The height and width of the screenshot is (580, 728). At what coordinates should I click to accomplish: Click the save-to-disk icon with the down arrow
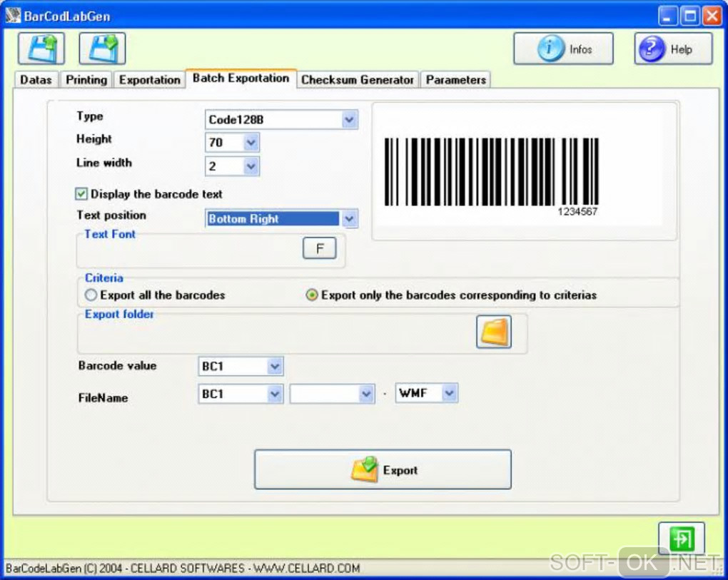[102, 49]
